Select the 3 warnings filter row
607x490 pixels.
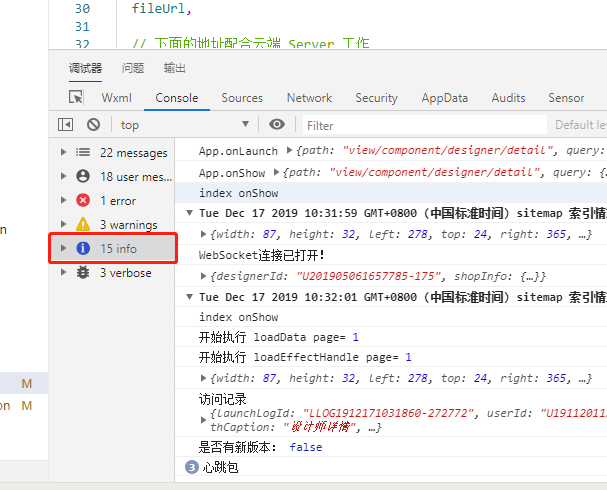127,225
